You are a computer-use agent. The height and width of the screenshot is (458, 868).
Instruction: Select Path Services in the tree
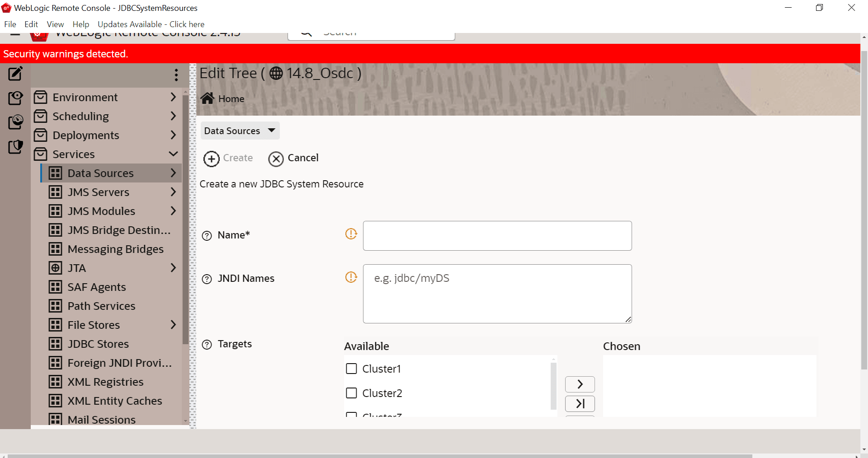point(101,306)
